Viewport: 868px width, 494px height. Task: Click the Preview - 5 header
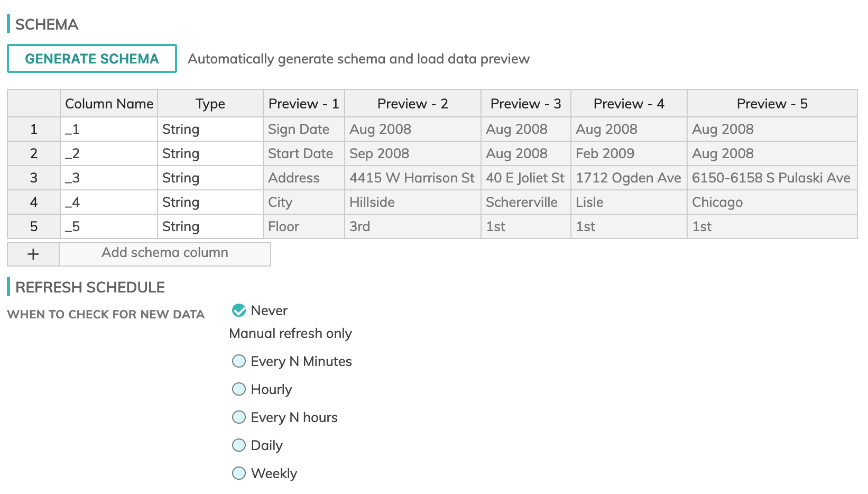(772, 104)
